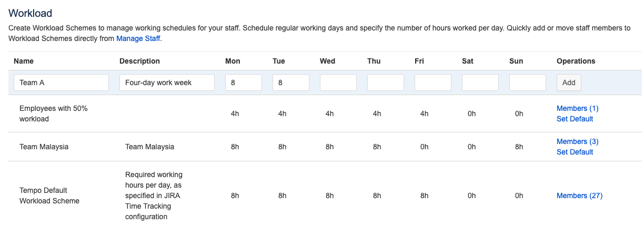Focus the Mon hours input field

[243, 83]
